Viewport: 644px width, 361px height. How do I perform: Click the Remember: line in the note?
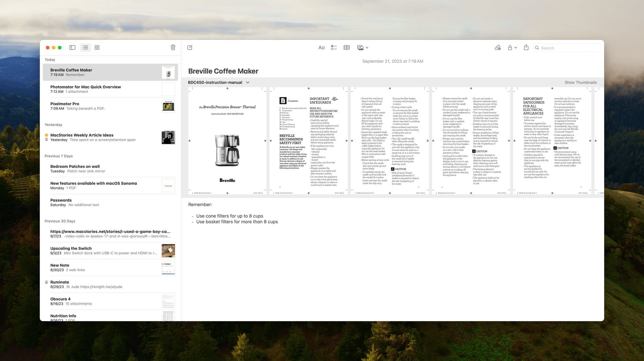coord(200,205)
